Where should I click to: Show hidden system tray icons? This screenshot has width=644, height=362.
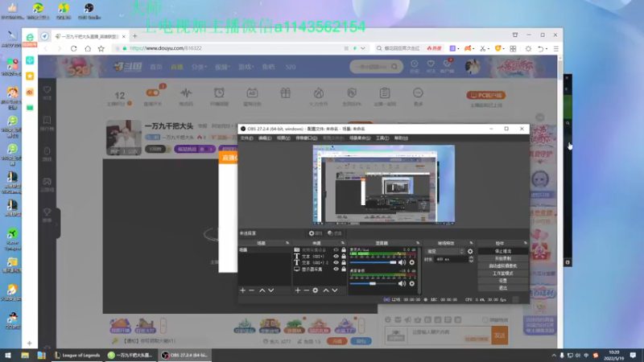[x=554, y=356]
